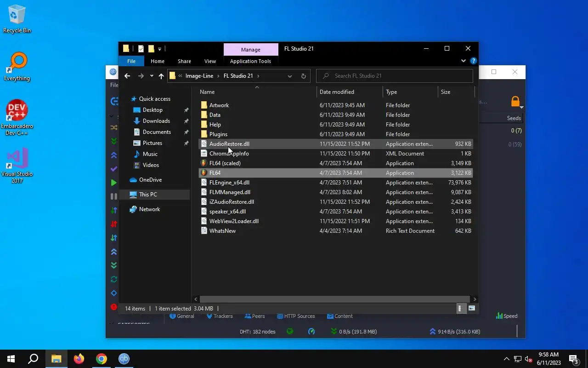This screenshot has width=588, height=368.
Task: Click the qBittorrent DHT connection status icon
Action: click(290, 331)
